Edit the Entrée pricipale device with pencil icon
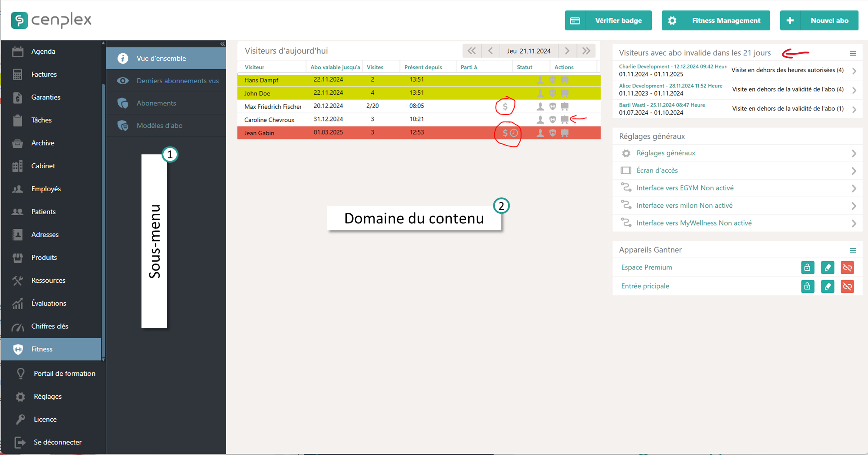 coord(827,286)
